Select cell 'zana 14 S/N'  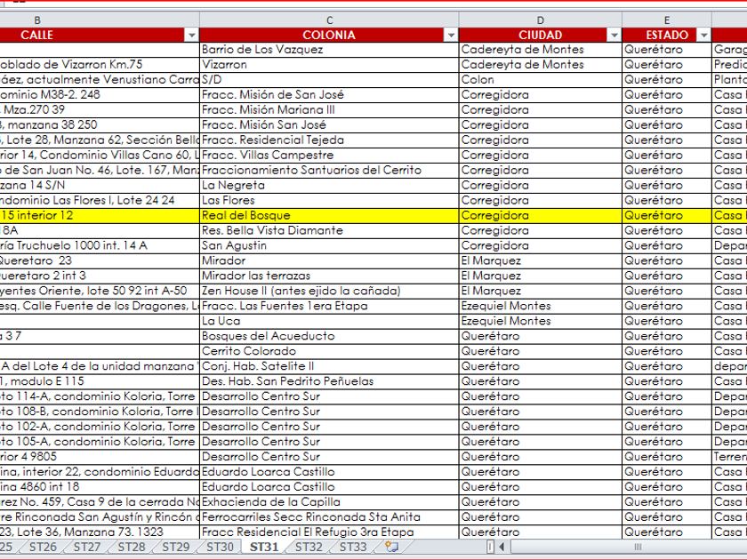(x=99, y=185)
